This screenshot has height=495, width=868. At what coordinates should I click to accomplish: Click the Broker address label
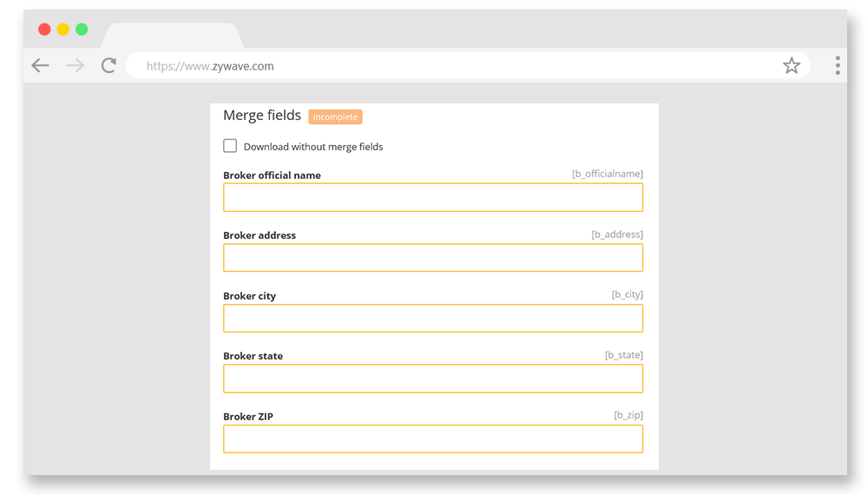click(x=259, y=235)
